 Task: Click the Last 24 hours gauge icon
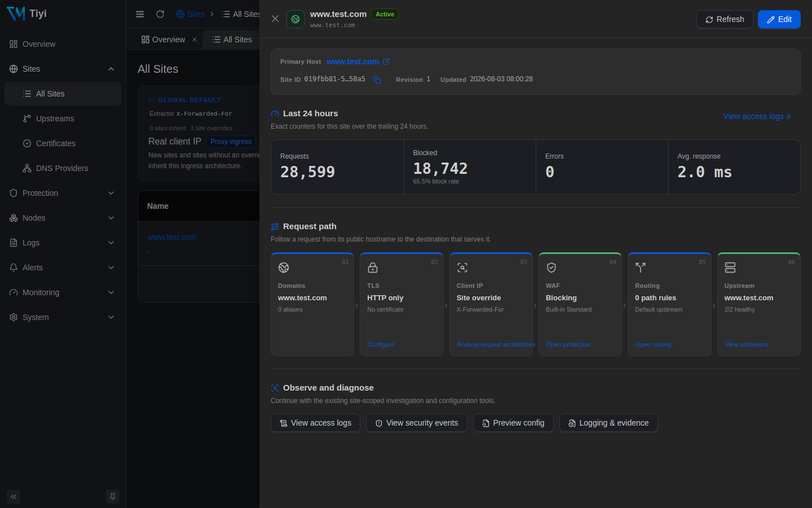coord(275,114)
